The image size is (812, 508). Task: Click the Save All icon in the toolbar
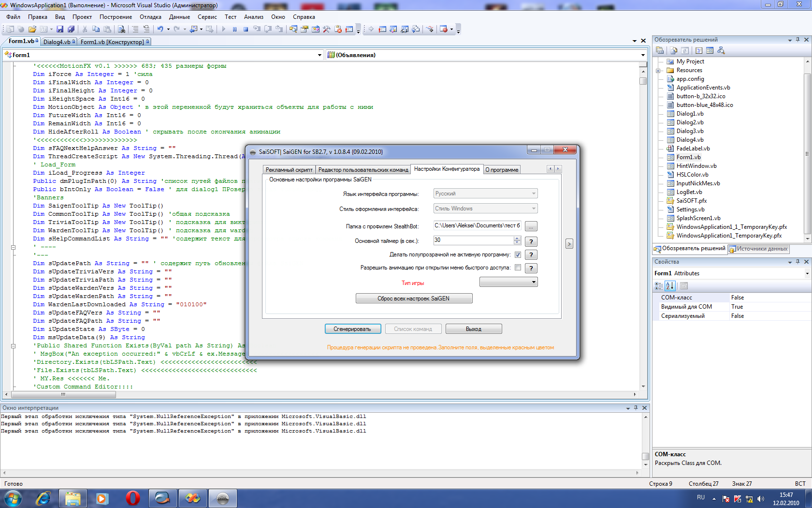click(x=71, y=29)
